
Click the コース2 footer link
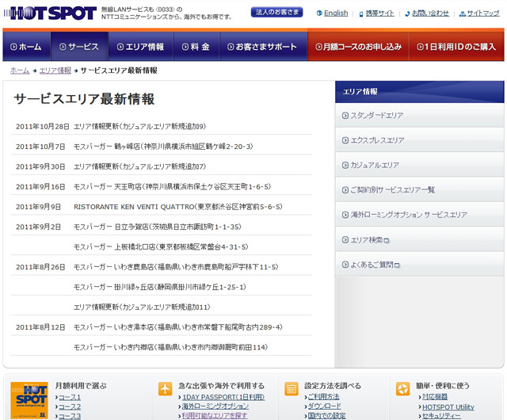tap(70, 407)
